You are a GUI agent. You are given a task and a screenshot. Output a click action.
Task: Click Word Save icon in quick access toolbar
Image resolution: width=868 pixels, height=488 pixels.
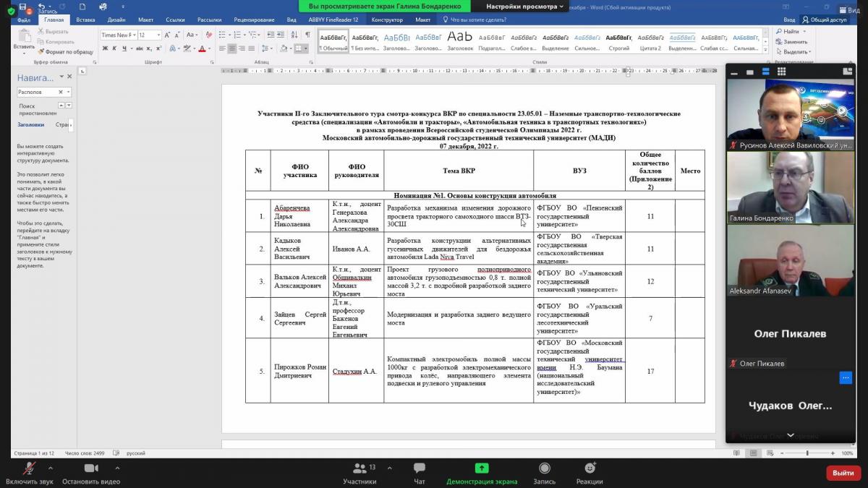pyautogui.click(x=23, y=7)
